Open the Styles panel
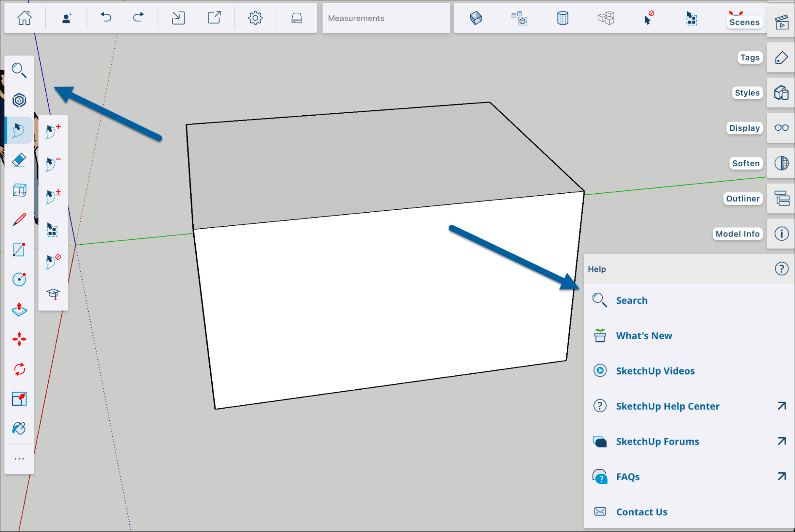 (781, 93)
